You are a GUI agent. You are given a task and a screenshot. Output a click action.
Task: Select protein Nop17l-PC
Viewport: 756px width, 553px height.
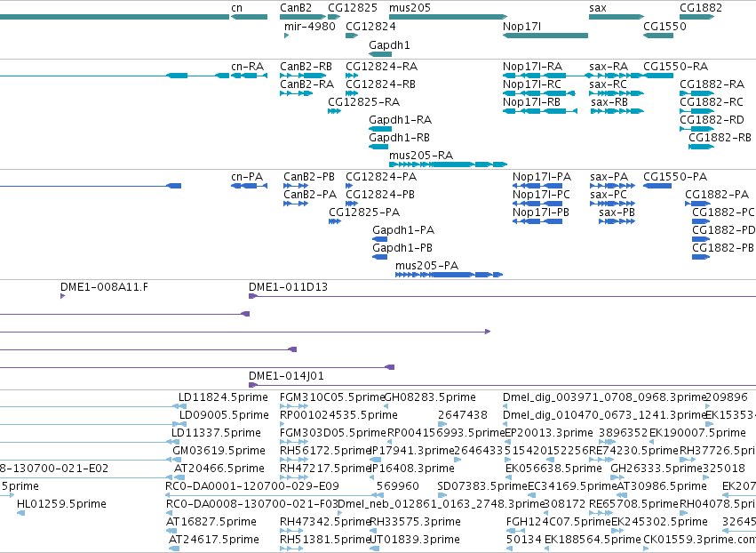[541, 195]
